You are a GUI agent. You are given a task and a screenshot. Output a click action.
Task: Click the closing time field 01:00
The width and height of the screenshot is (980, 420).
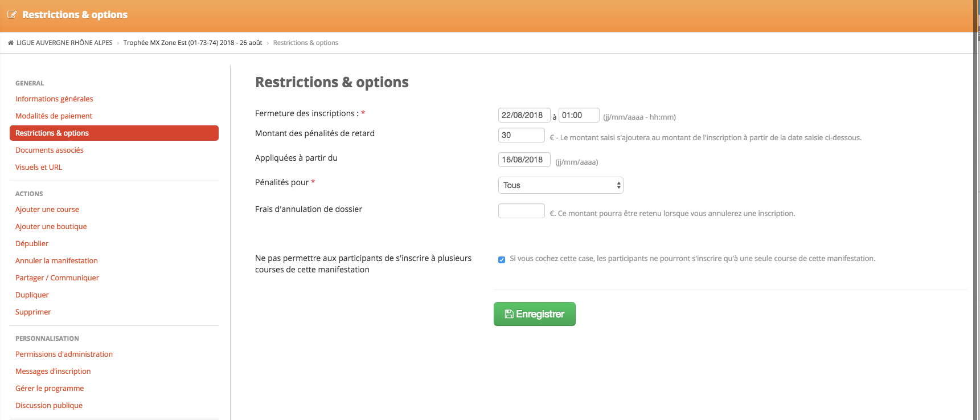point(579,115)
